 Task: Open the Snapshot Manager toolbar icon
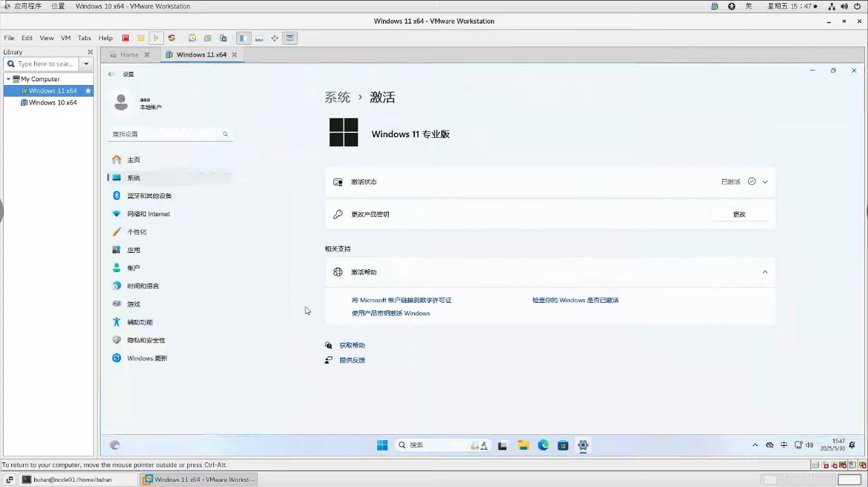tap(223, 38)
